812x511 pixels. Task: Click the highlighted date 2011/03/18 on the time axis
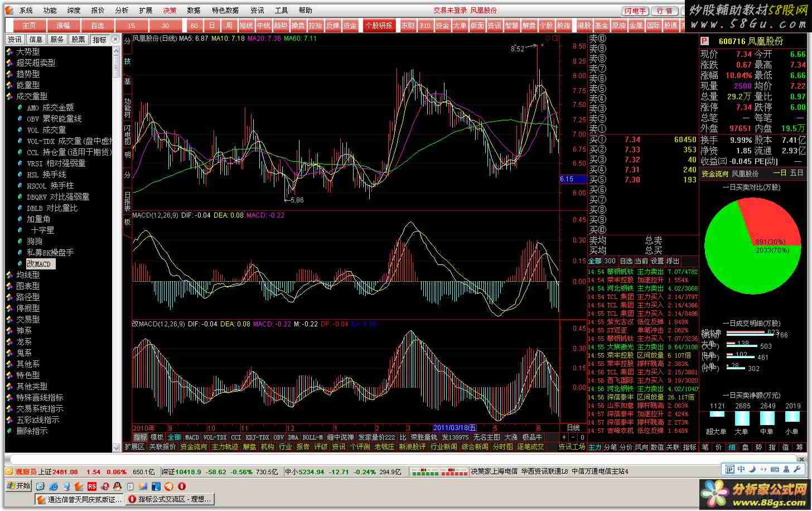tap(455, 428)
